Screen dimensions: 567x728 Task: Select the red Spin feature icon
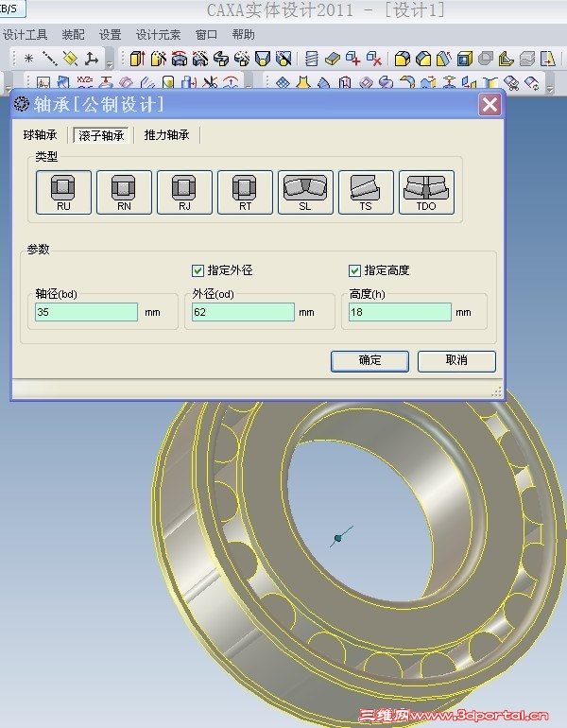[x=180, y=59]
